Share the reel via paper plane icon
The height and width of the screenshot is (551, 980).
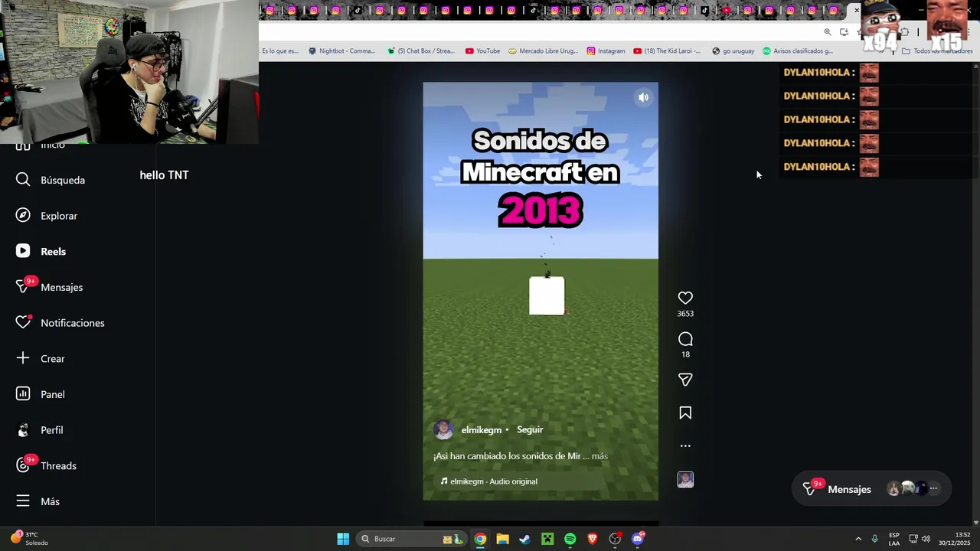point(685,380)
